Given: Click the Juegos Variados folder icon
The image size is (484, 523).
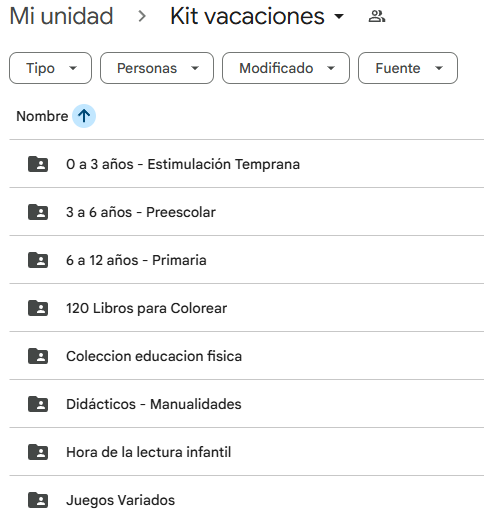Looking at the screenshot, I should tap(38, 500).
